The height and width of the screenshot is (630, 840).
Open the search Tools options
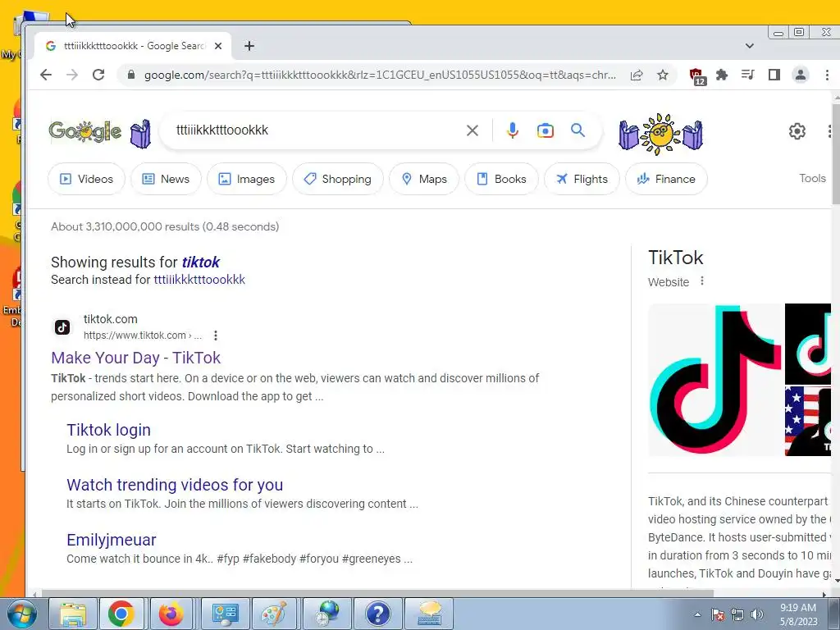point(812,178)
